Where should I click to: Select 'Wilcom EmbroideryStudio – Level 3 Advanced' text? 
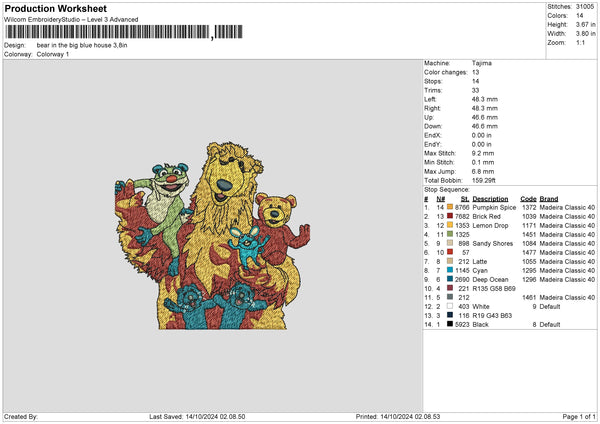[71, 20]
